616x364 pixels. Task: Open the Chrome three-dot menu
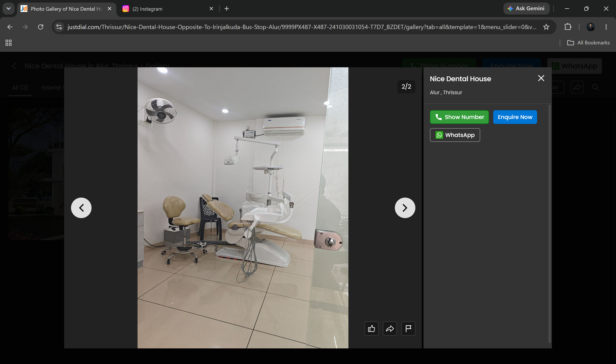coord(606,27)
